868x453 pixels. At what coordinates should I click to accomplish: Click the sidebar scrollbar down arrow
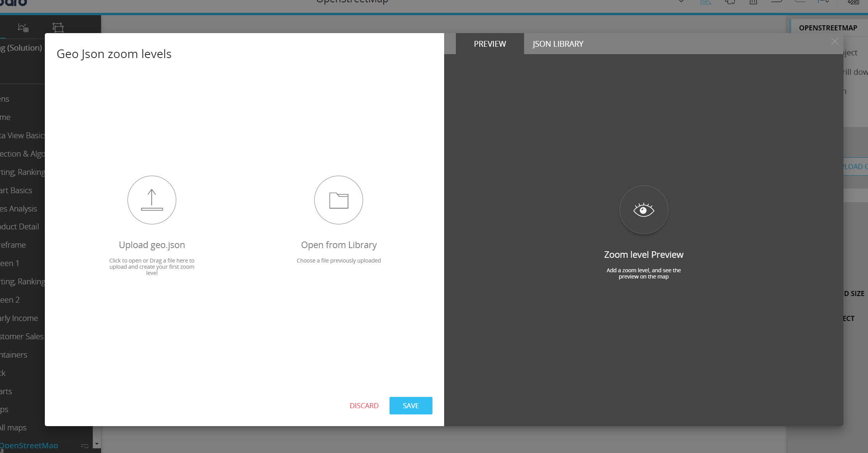[x=97, y=444]
